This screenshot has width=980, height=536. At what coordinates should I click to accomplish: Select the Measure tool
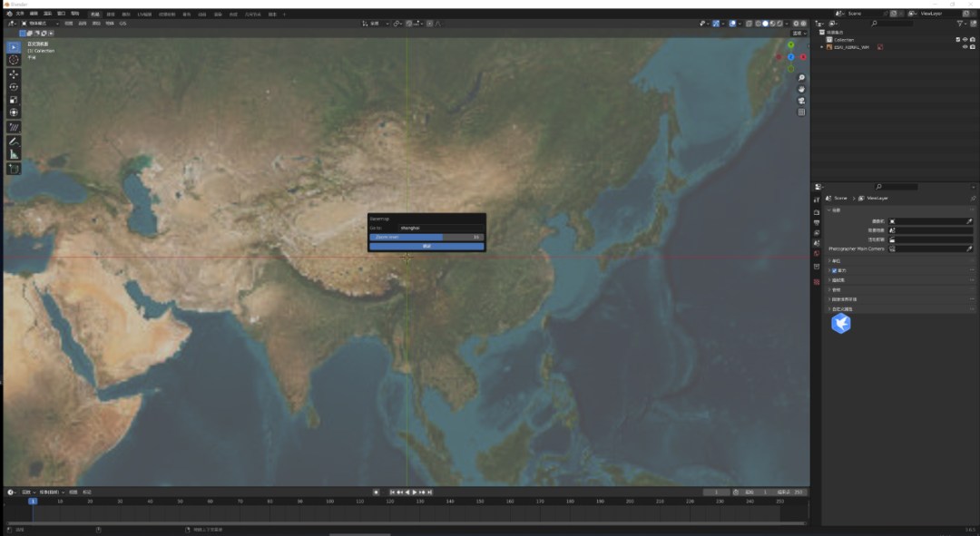14,154
